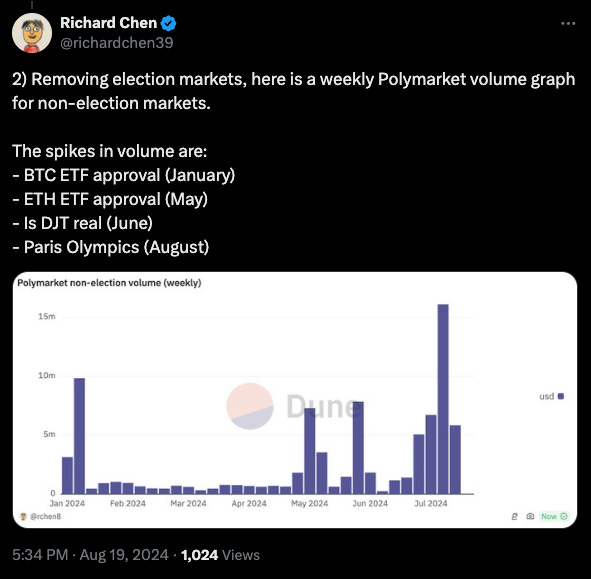Click the usd legend color square
Screen dimensions: 591x579
561,396
